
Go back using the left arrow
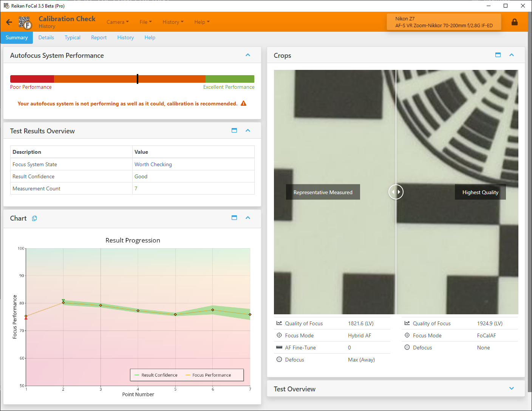point(9,22)
